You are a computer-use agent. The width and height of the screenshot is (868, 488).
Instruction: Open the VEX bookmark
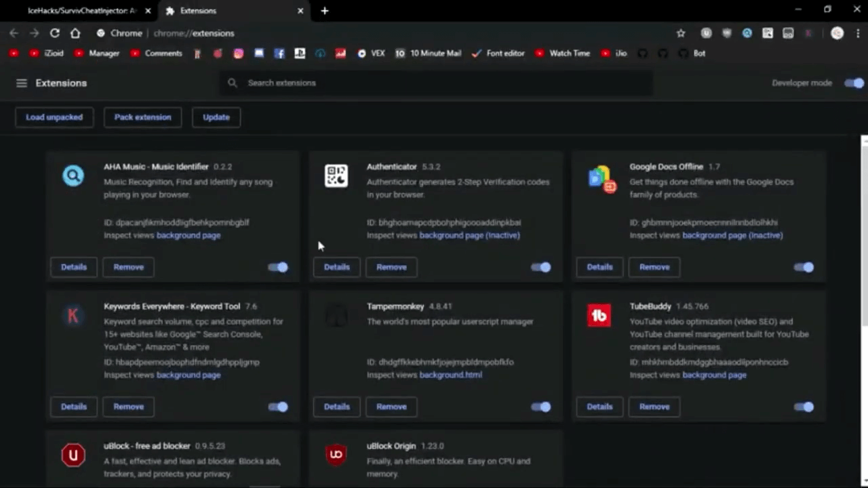371,53
